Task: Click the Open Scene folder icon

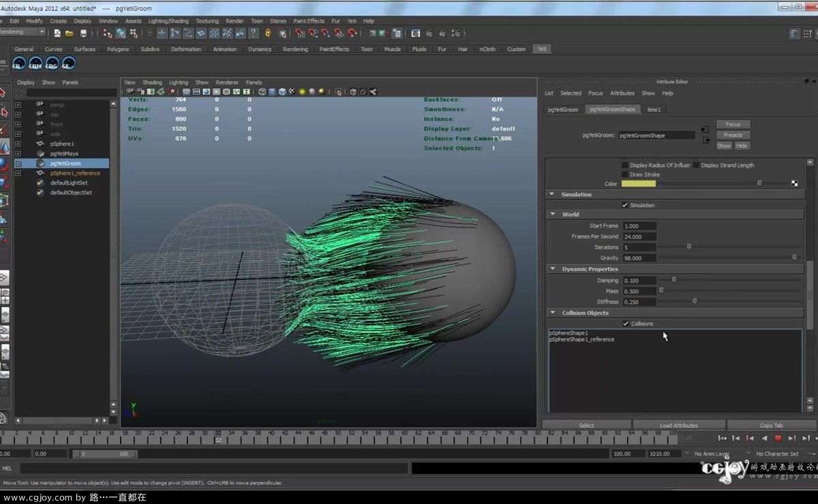Action: coord(70,33)
